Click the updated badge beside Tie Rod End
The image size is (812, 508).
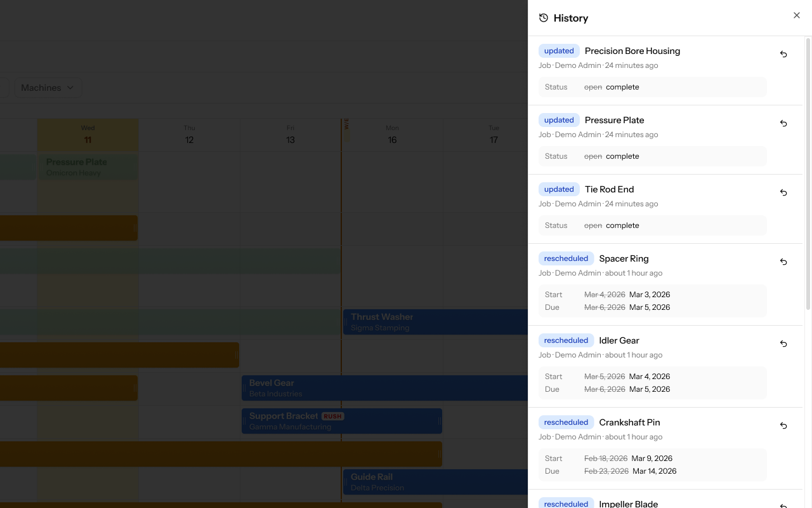coord(559,189)
